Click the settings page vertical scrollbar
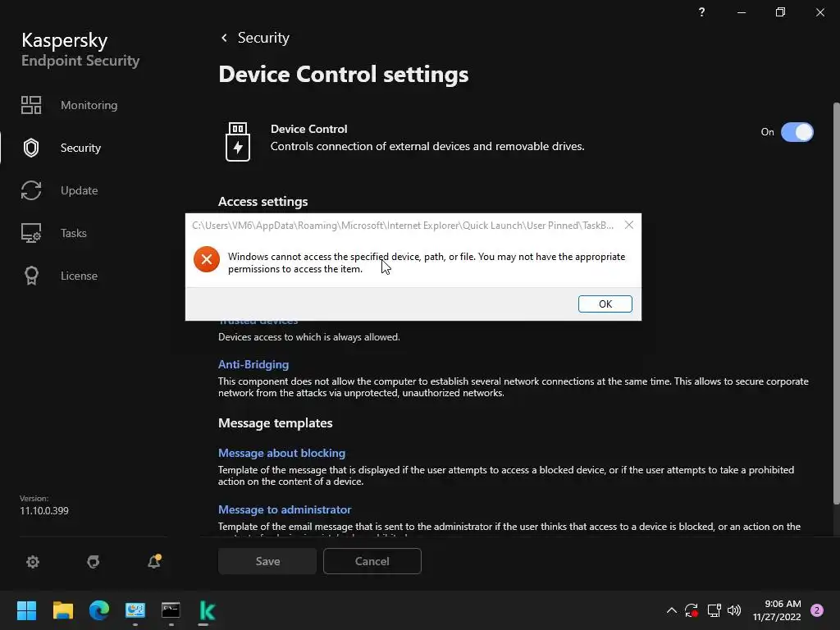Viewport: 840px width, 630px height. (x=836, y=303)
